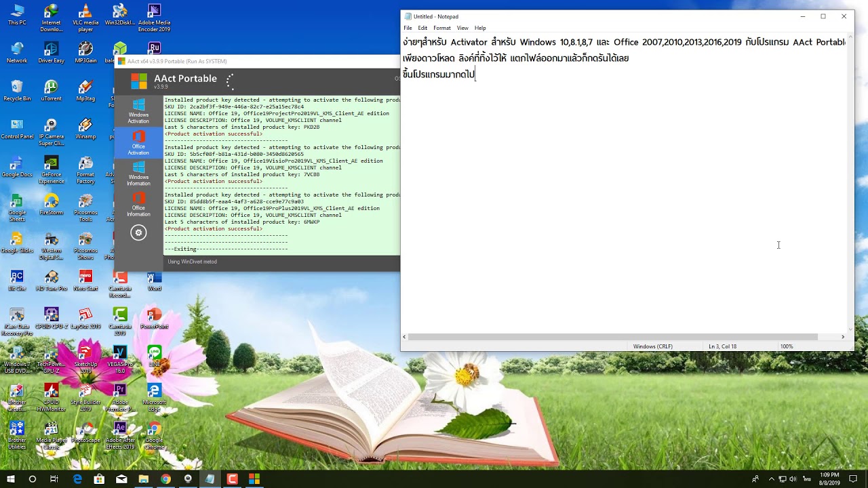The height and width of the screenshot is (488, 868).
Task: Select the Word desktop shortcut
Action: tap(154, 281)
